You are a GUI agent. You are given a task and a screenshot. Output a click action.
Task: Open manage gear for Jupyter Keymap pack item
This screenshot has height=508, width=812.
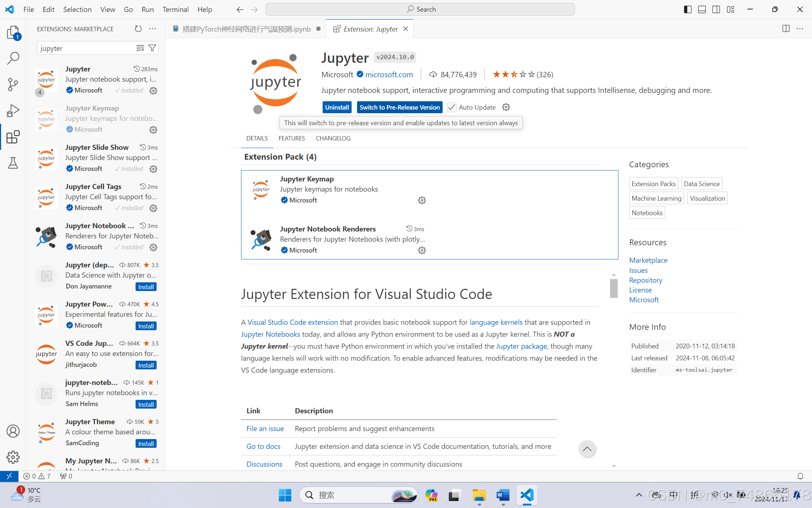(422, 200)
